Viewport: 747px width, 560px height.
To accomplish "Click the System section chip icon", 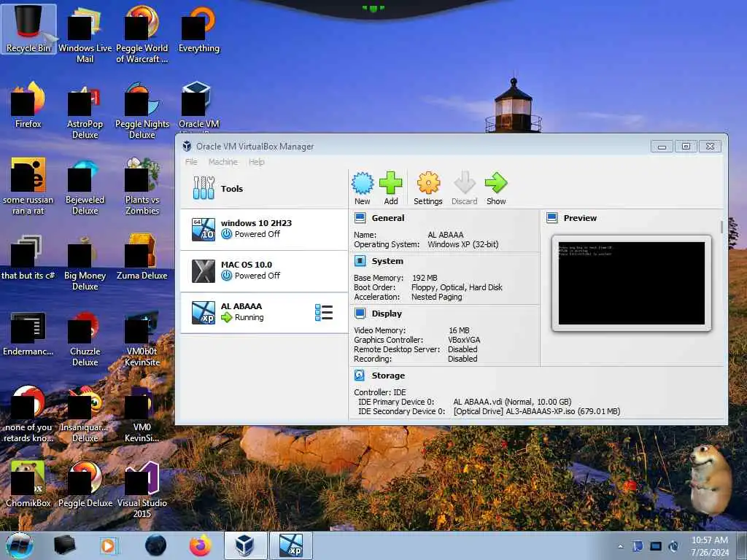I will (x=360, y=261).
